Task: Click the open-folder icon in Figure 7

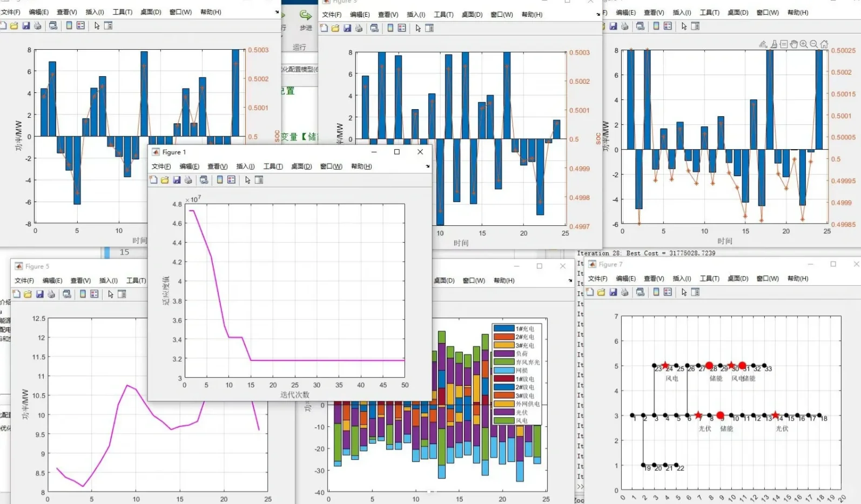Action: [x=601, y=292]
